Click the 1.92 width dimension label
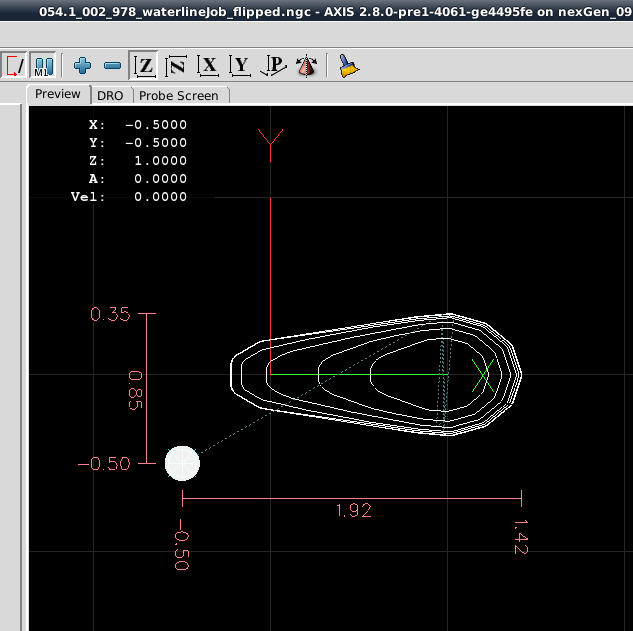The width and height of the screenshot is (633, 631). (x=354, y=510)
